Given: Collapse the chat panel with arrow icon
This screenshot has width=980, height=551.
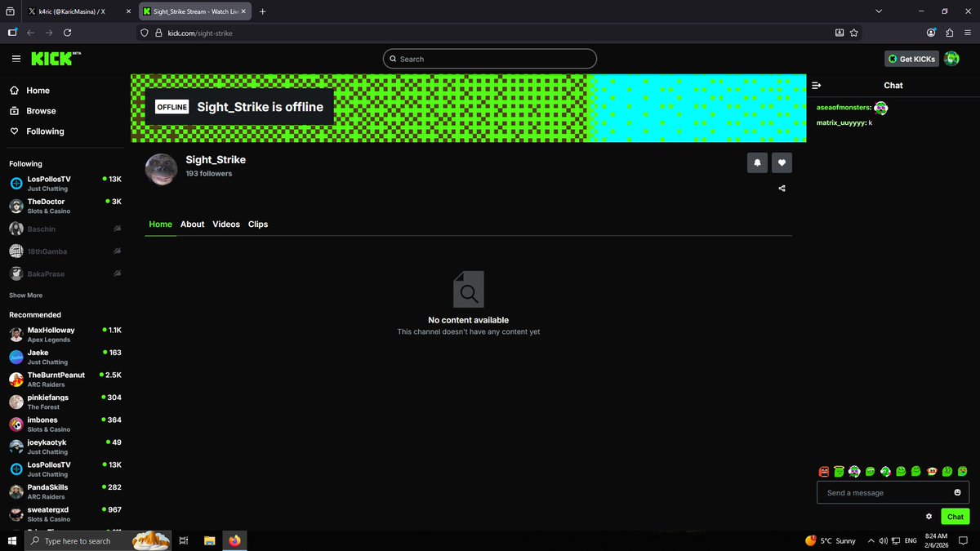Looking at the screenshot, I should (x=816, y=85).
